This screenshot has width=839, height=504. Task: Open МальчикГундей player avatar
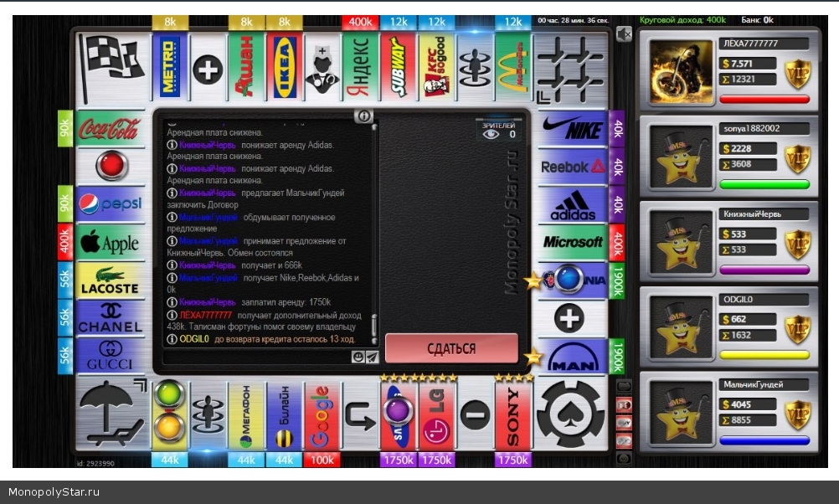click(x=681, y=413)
